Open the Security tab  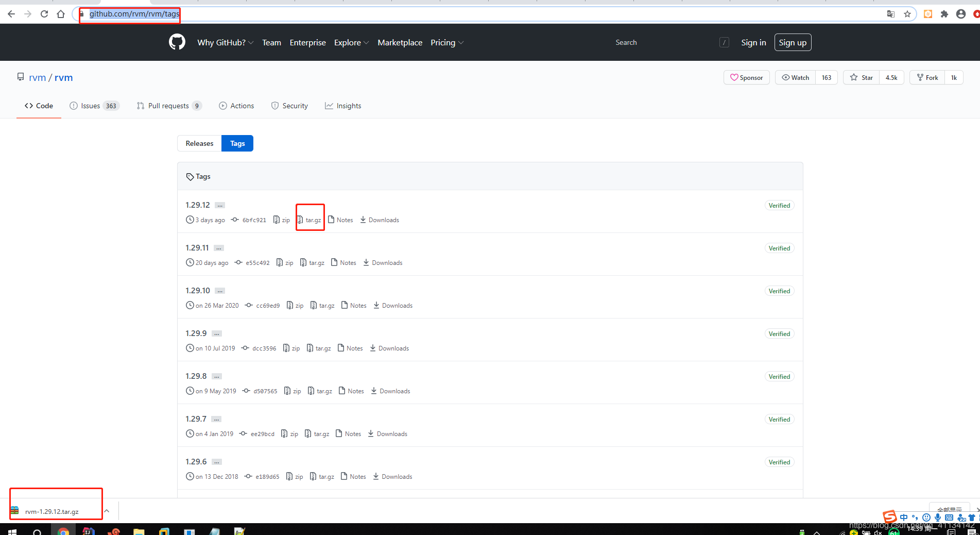[289, 106]
